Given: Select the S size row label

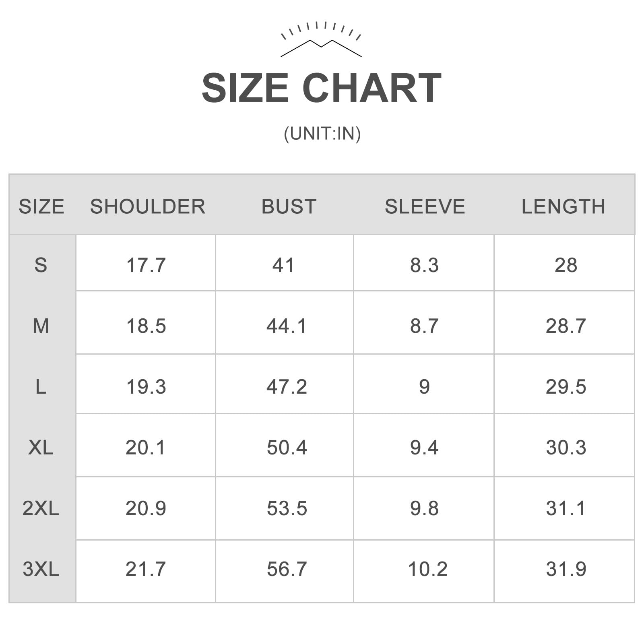Looking at the screenshot, I should tap(41, 265).
